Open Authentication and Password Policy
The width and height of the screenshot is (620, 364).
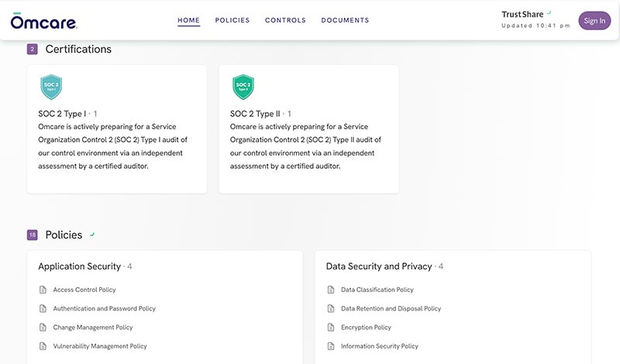pos(105,309)
